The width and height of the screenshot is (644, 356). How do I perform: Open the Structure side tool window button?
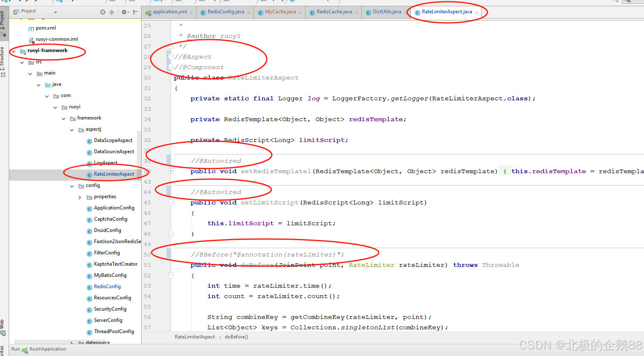pos(3,61)
